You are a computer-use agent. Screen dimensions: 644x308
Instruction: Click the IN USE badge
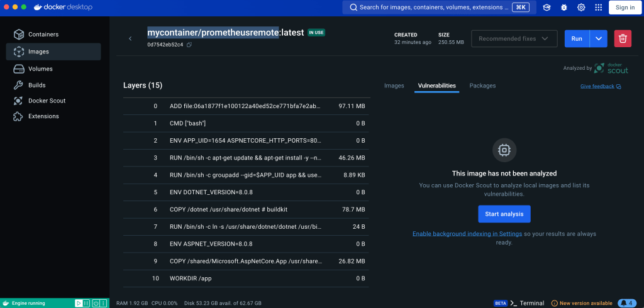coord(316,33)
